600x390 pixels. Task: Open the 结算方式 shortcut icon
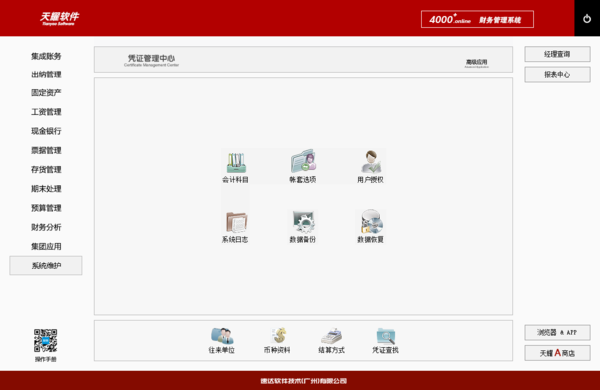tap(331, 340)
